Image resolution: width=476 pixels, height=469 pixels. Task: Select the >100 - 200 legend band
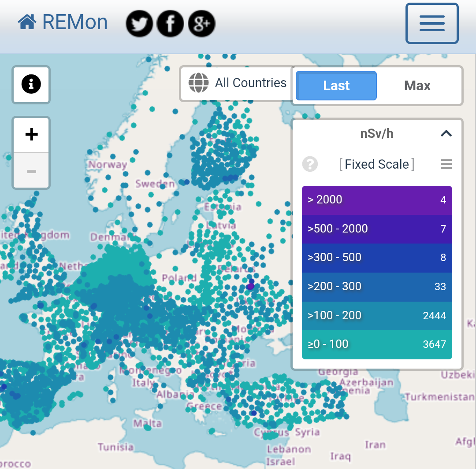[377, 316]
